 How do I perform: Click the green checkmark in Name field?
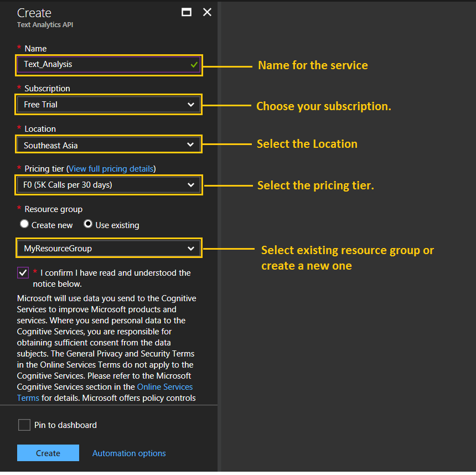194,65
